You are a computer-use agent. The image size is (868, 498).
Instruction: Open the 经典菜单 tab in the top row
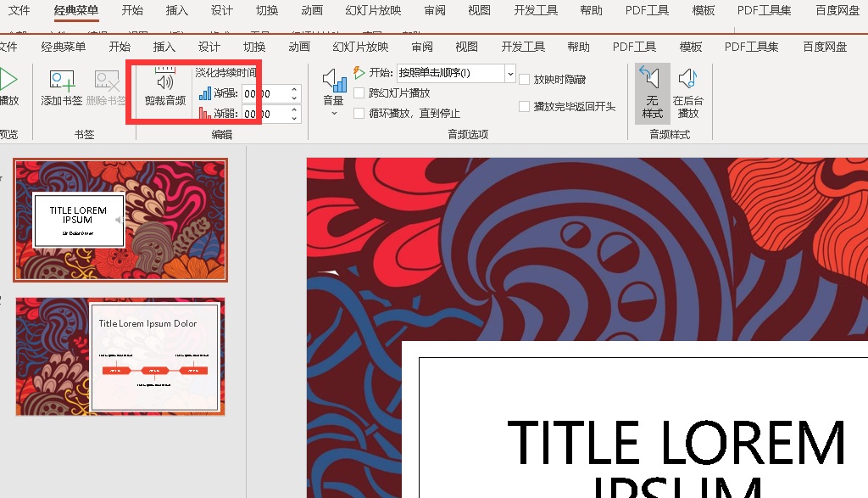tap(76, 10)
